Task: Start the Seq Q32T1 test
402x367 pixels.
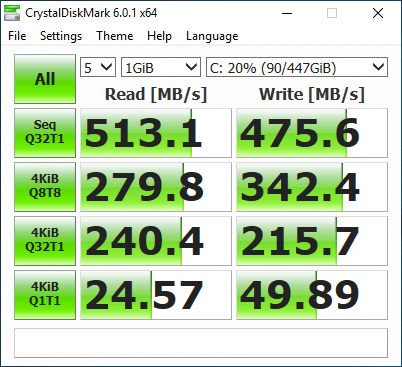Action: pyautogui.click(x=45, y=133)
